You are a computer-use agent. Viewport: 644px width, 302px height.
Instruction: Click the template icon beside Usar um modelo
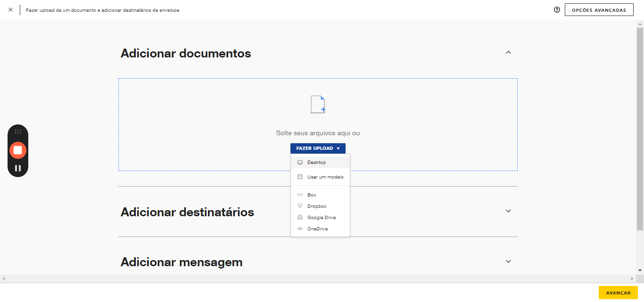click(300, 177)
